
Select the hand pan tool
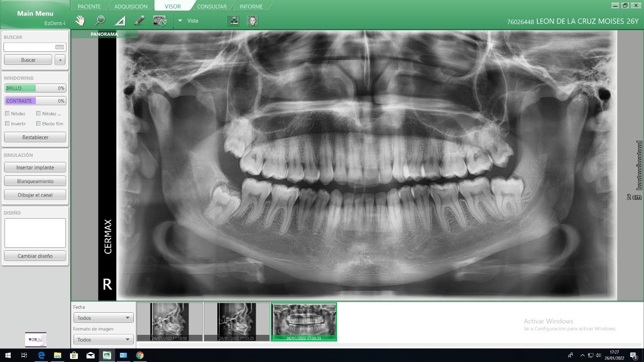[80, 21]
